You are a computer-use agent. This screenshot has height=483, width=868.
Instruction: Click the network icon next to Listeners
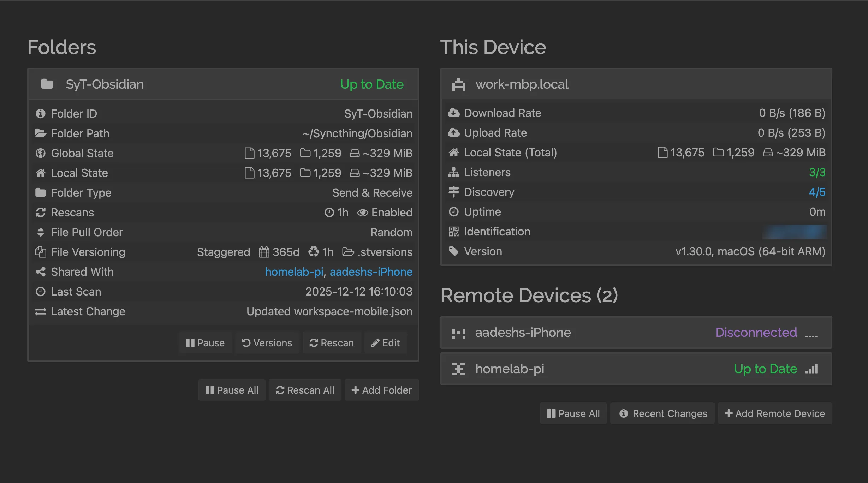454,172
